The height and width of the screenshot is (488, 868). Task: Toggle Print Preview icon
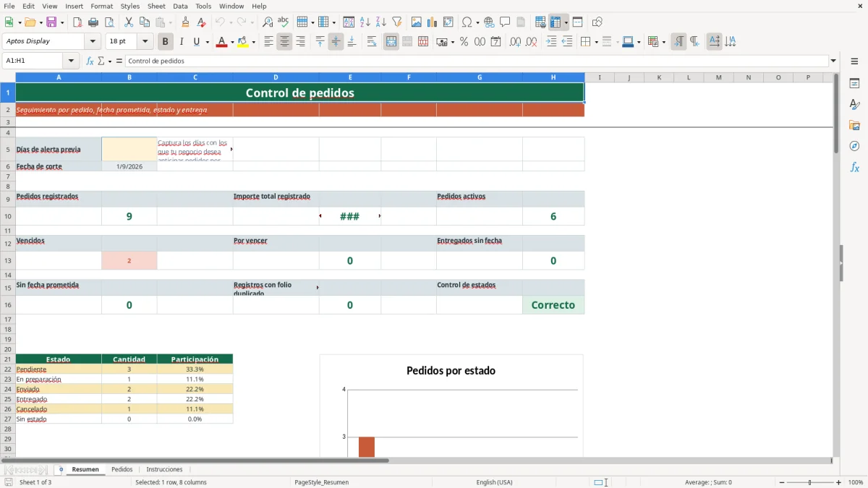(x=109, y=22)
